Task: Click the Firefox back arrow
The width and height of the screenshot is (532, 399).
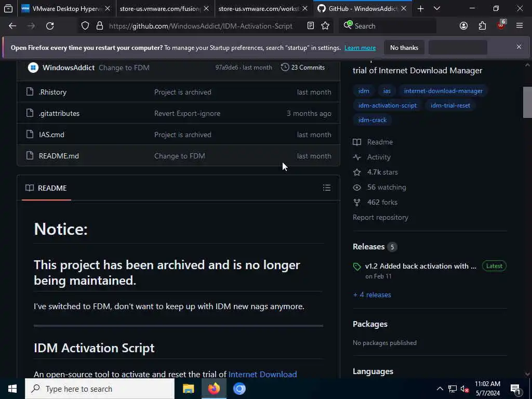Action: [x=12, y=26]
